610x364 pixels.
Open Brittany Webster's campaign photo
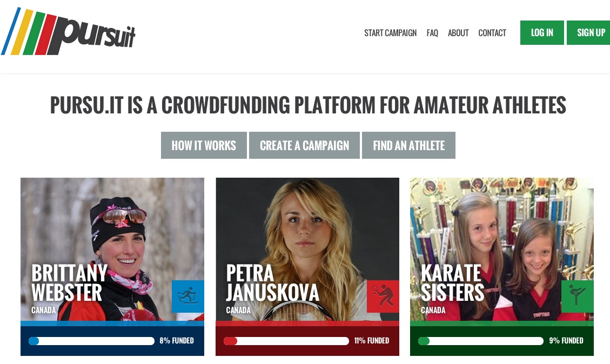pos(112,250)
